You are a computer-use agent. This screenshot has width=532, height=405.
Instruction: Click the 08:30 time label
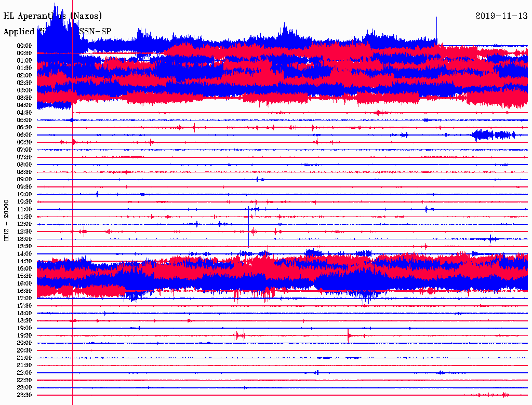tap(24, 172)
